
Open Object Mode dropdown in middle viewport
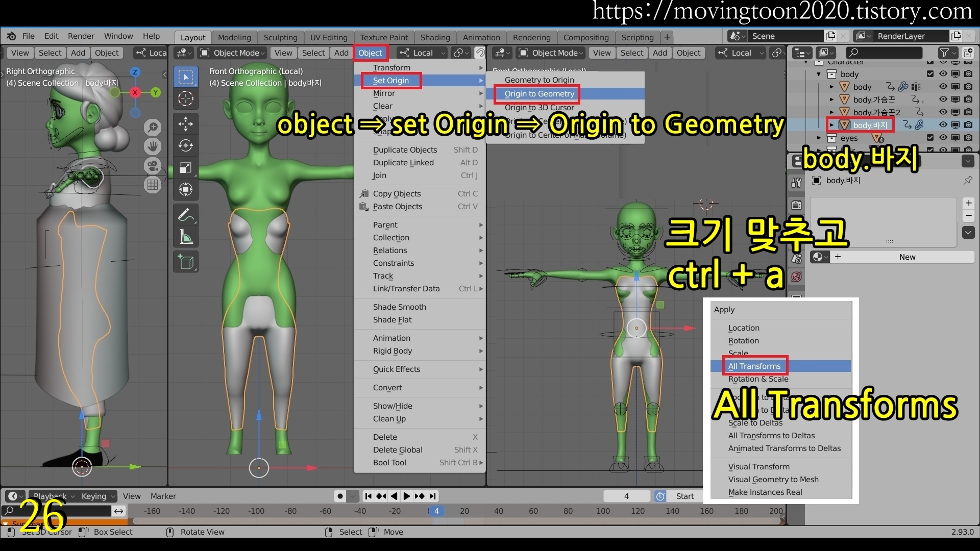[233, 53]
